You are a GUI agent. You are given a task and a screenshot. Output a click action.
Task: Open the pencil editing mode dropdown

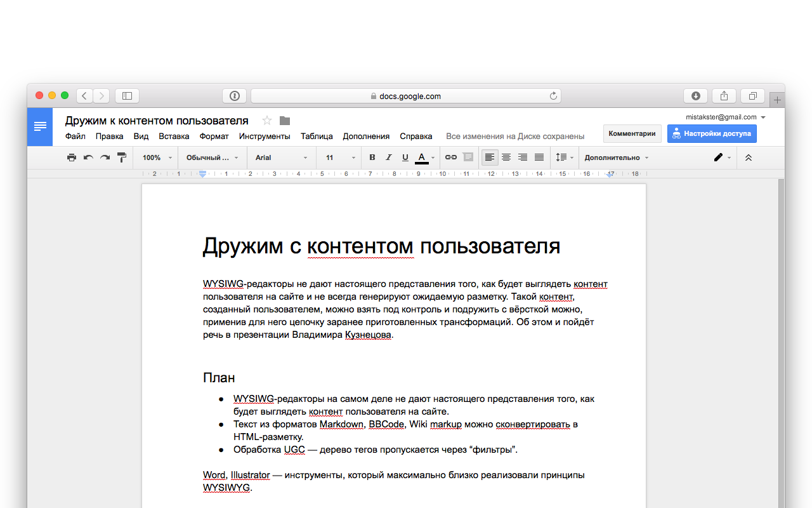pos(723,157)
